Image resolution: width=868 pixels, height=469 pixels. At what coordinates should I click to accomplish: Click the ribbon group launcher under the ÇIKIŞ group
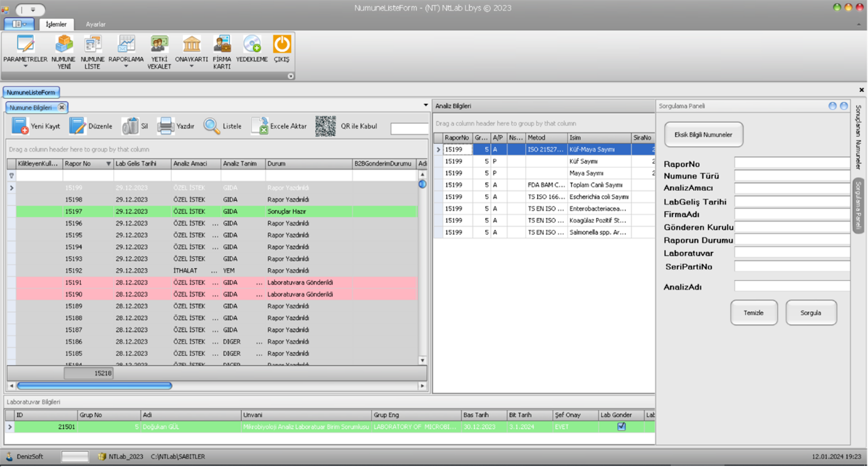point(290,76)
